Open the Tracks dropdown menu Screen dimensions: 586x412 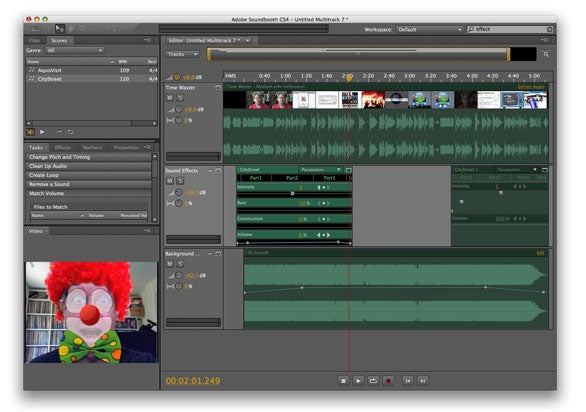pos(182,54)
